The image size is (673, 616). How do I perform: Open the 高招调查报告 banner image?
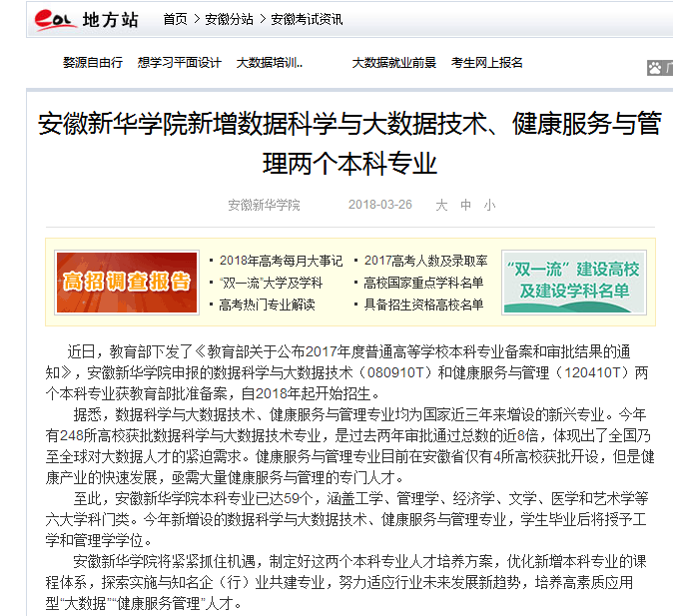click(x=127, y=282)
